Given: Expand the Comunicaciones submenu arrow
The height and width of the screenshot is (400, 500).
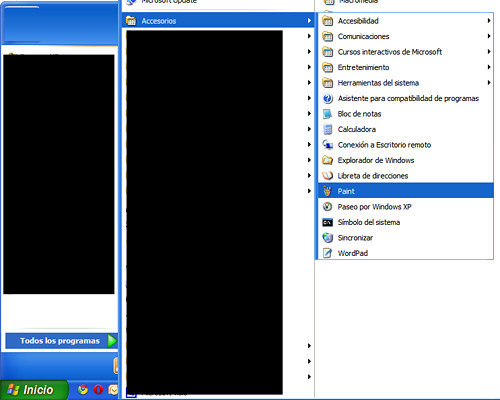Looking at the screenshot, I should point(489,36).
